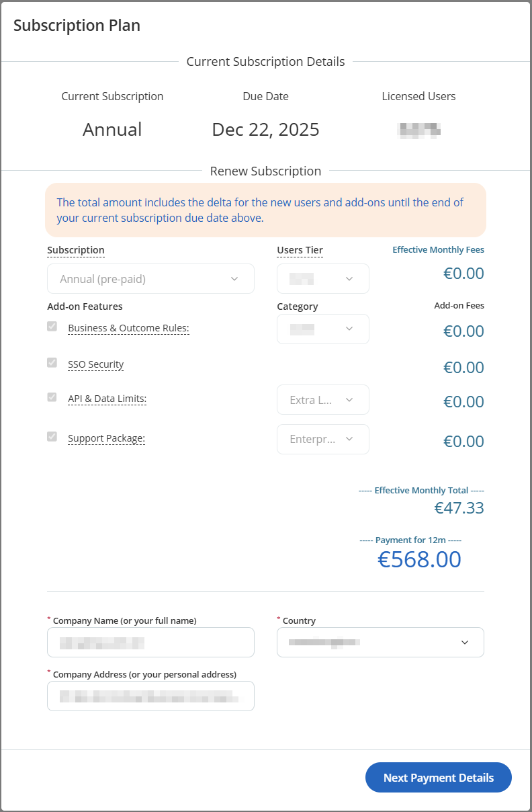The width and height of the screenshot is (532, 812).
Task: Expand the Users Tier dropdown
Action: (x=323, y=279)
